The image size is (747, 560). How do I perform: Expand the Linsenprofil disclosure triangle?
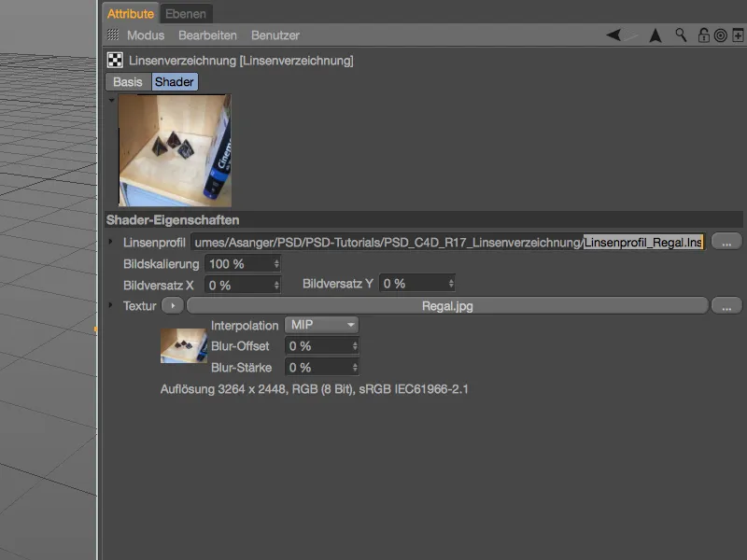click(x=111, y=241)
